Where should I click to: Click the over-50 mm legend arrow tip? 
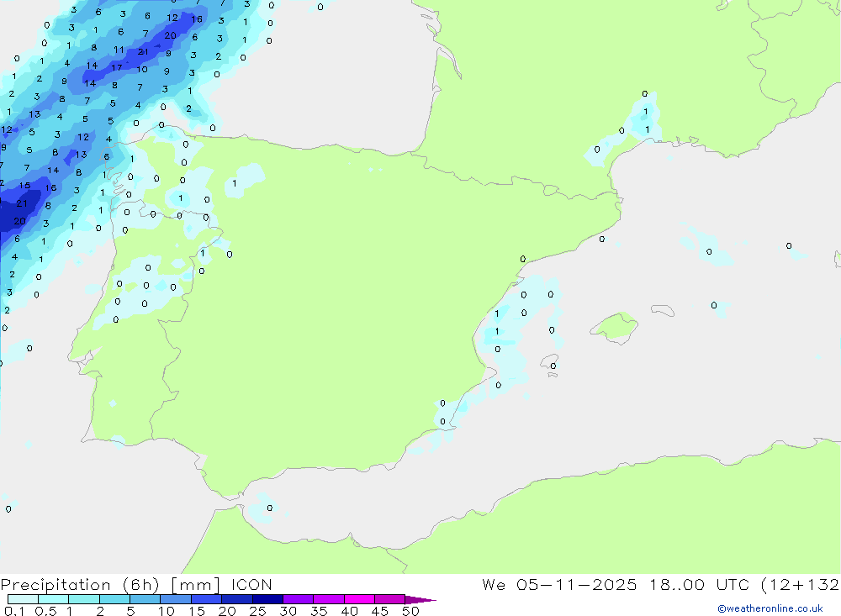pos(420,599)
